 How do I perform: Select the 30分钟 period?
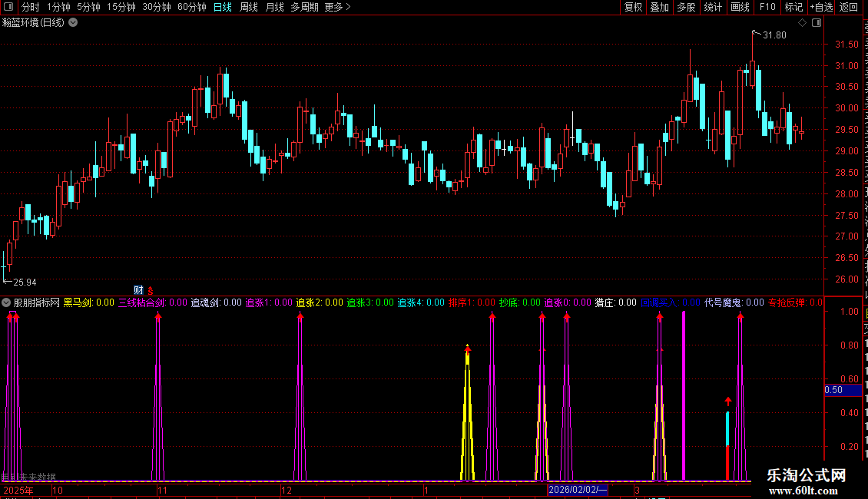[157, 7]
